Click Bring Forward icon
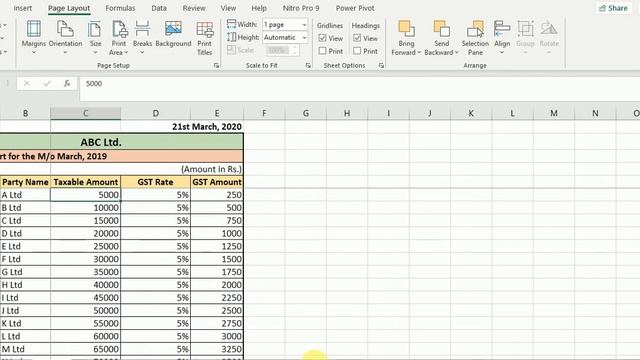The height and width of the screenshot is (360, 640). point(406,29)
